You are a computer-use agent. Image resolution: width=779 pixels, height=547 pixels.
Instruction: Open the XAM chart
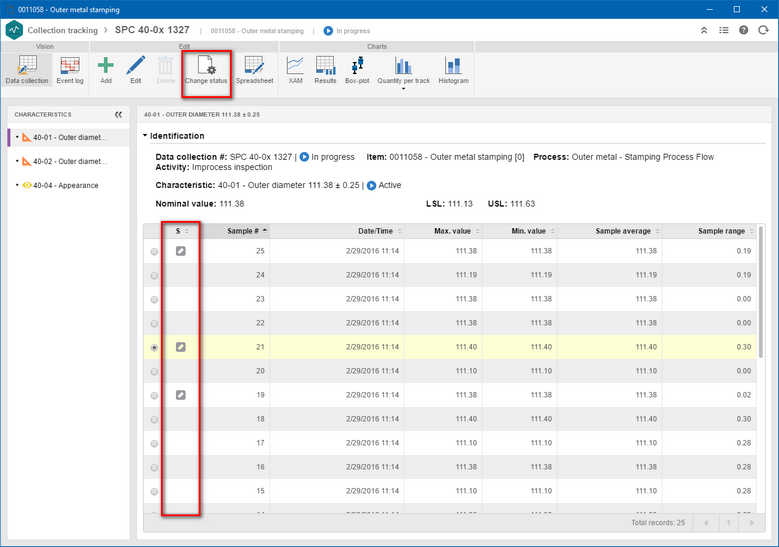295,70
